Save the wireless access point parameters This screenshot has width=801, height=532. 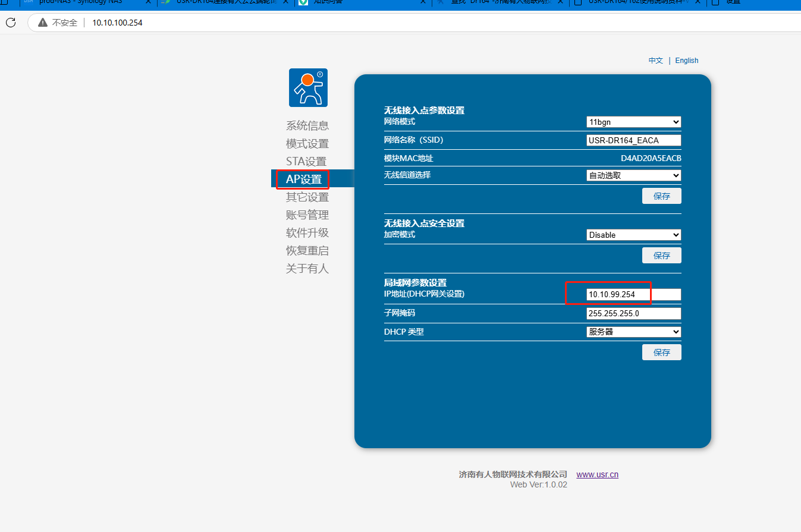pyautogui.click(x=661, y=196)
